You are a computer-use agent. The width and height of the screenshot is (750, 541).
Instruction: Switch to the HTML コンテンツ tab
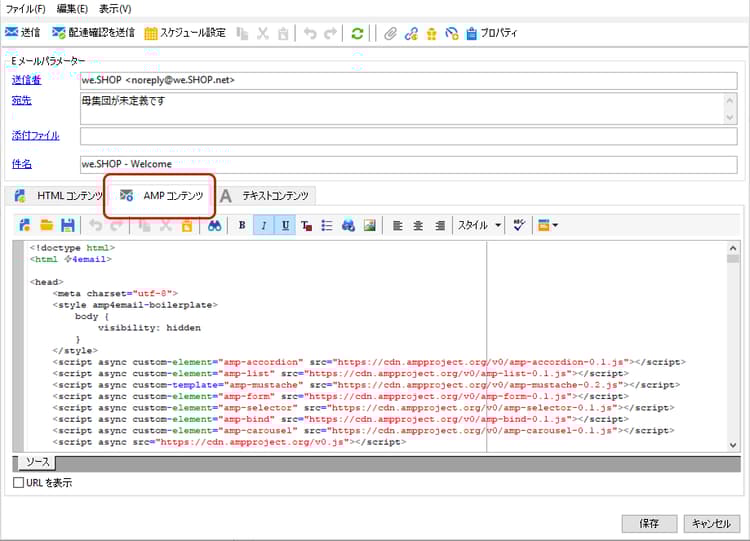(x=58, y=196)
